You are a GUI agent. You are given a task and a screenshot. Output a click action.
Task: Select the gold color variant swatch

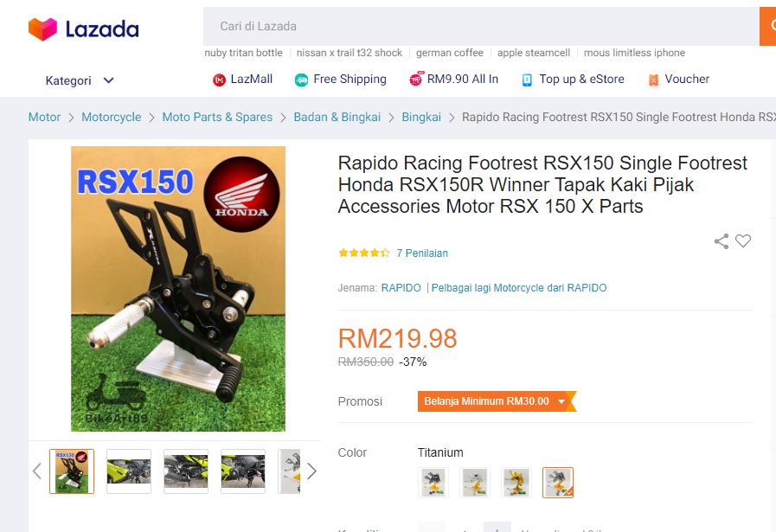point(516,483)
